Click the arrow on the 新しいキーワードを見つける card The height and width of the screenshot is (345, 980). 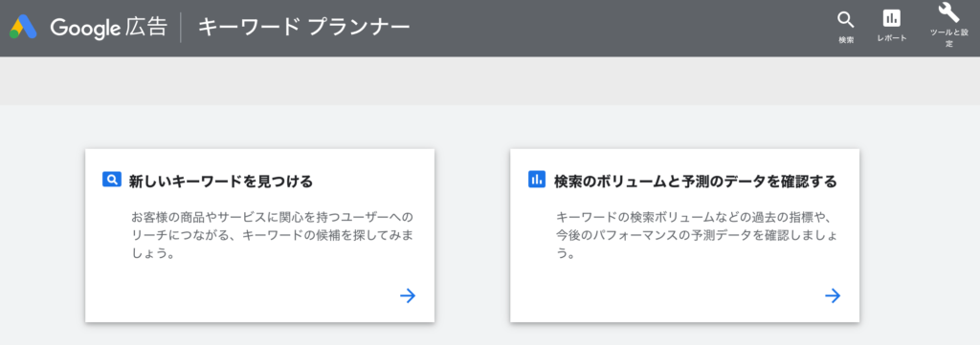[x=408, y=295]
